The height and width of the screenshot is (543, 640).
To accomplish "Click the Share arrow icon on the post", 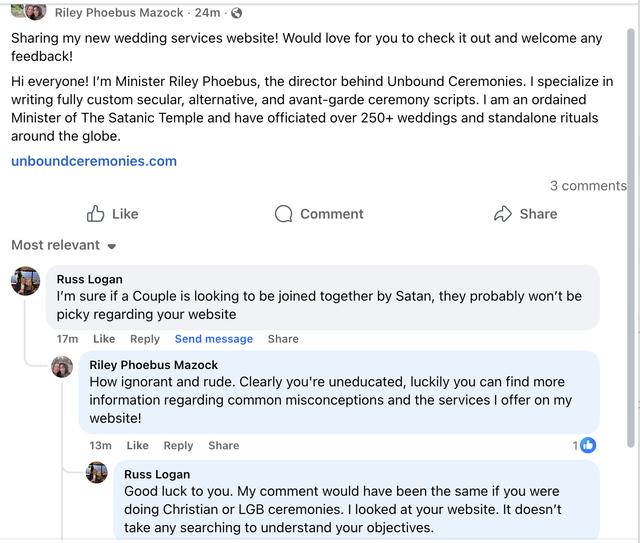I will [502, 214].
